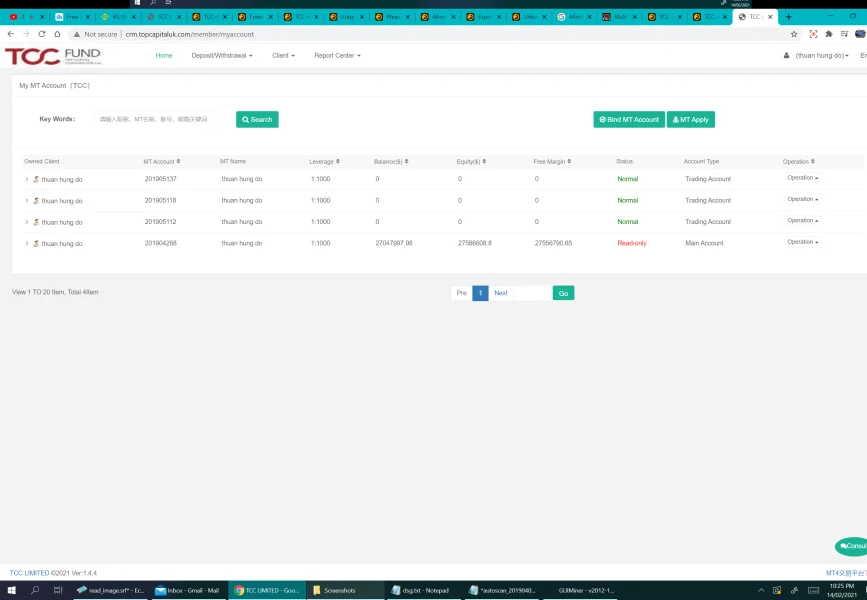Click Read-only status of account 201904268
Screen dimensions: 867x600
pos(632,243)
